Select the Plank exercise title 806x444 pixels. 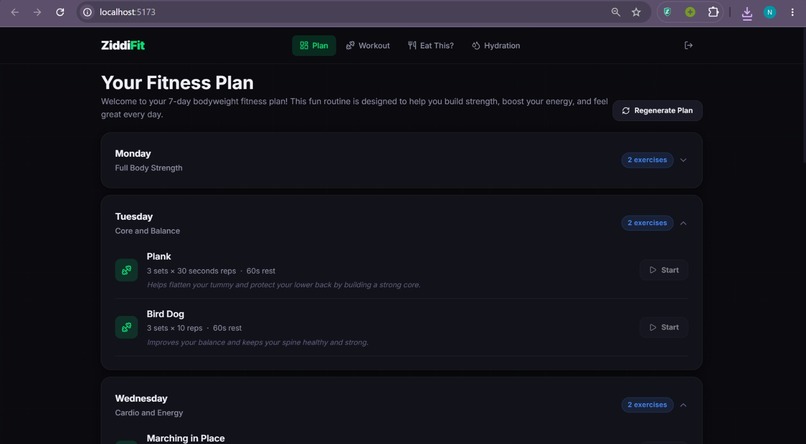tap(159, 256)
